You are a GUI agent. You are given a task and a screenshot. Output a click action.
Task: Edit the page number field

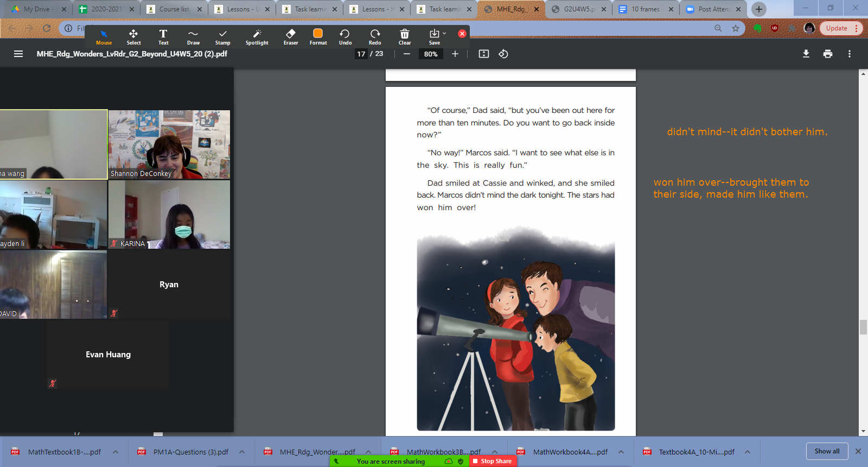(x=361, y=54)
